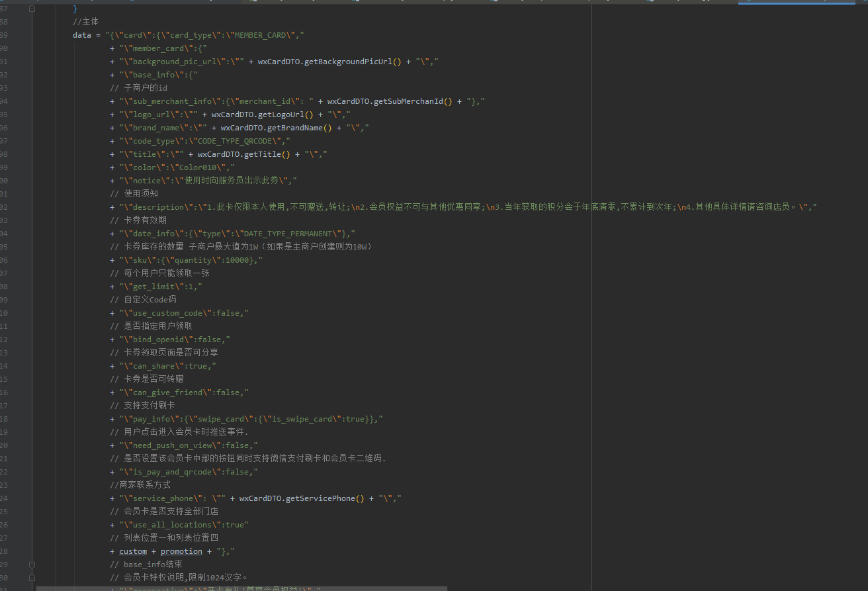868x591 pixels.
Task: Place cursor in the //主体 comment
Action: tap(86, 22)
